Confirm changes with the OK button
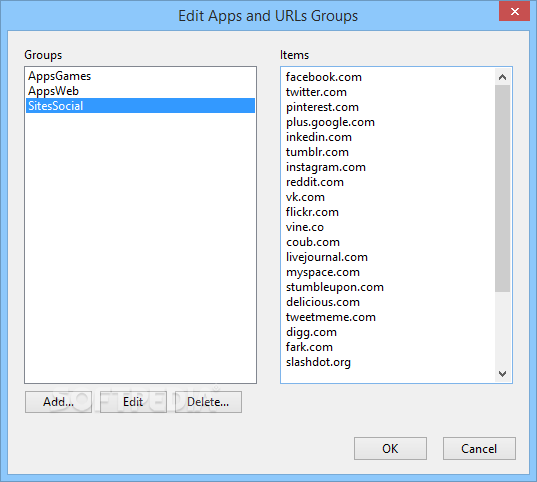This screenshot has height=482, width=537. point(390,448)
